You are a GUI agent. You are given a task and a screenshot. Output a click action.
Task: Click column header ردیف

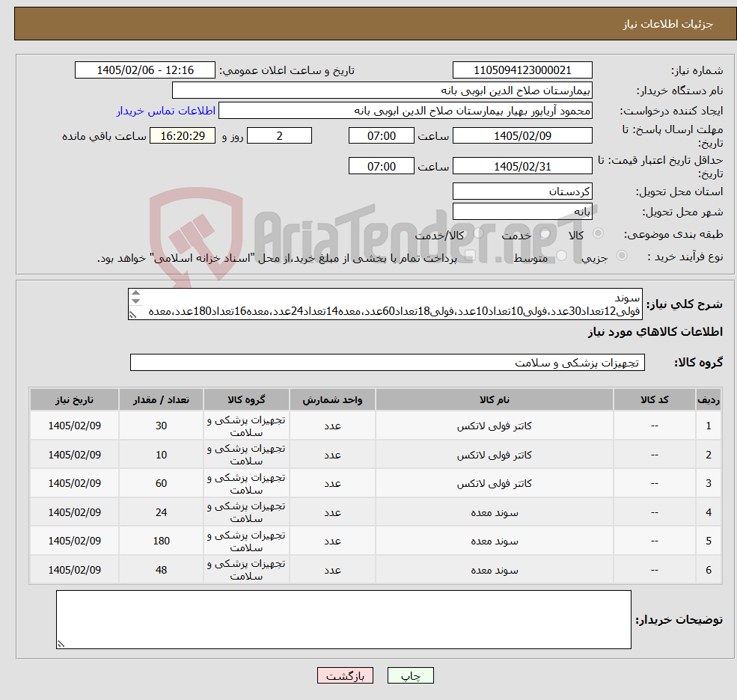[709, 400]
